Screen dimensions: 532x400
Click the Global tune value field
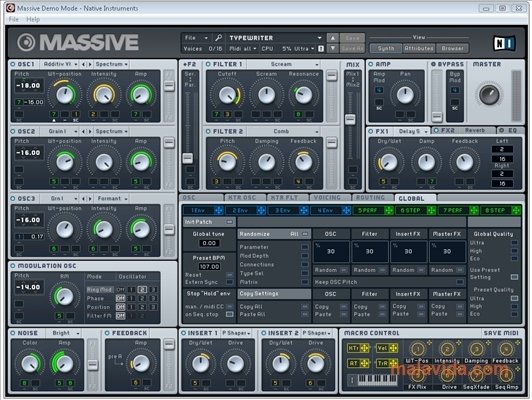tap(209, 243)
